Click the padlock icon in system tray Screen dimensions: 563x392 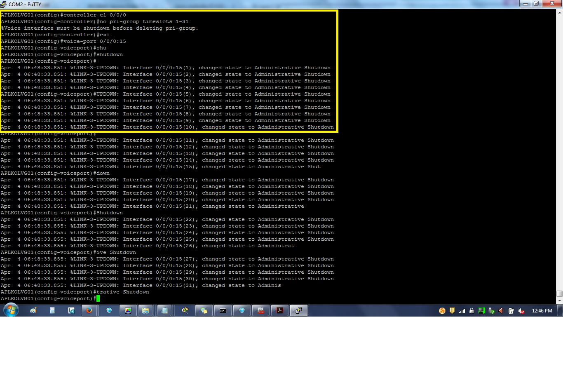pyautogui.click(x=472, y=311)
